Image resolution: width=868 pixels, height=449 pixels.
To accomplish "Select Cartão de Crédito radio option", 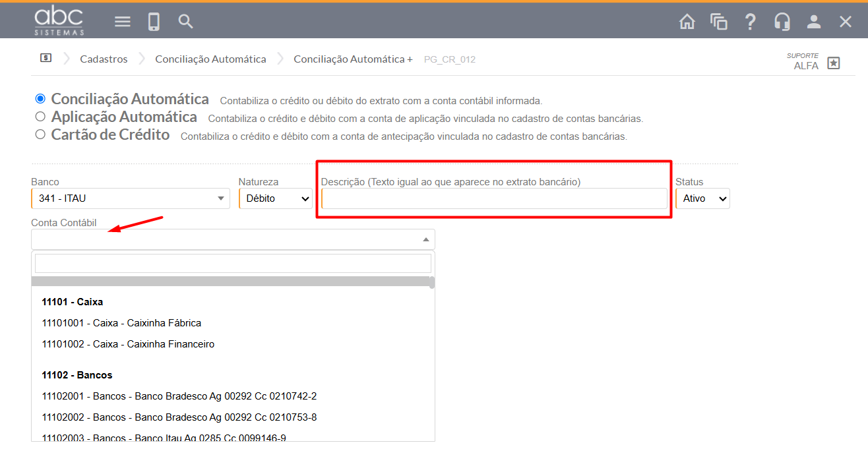I will (x=40, y=135).
